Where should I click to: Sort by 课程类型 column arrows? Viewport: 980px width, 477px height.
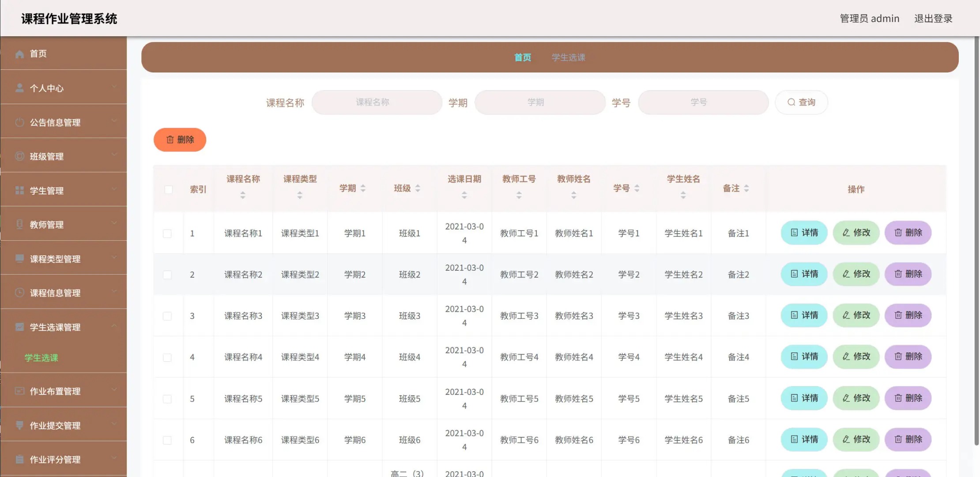click(300, 195)
